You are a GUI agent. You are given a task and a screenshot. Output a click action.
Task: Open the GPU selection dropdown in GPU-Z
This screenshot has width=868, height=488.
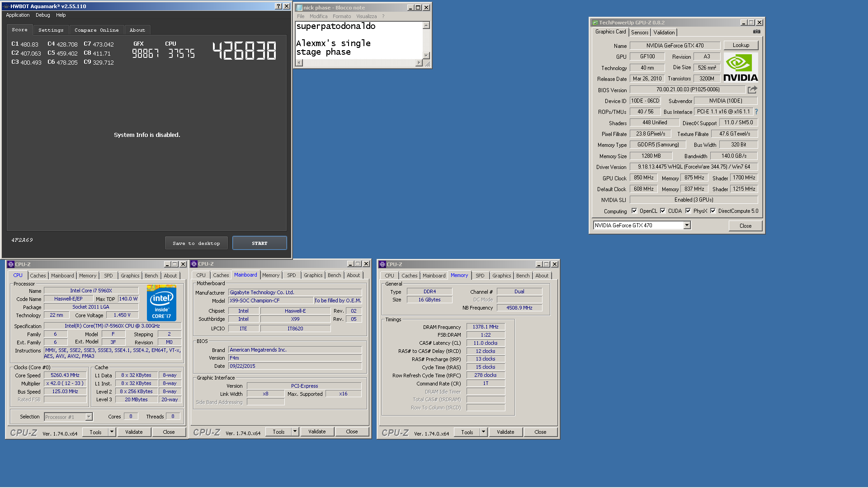tap(687, 225)
